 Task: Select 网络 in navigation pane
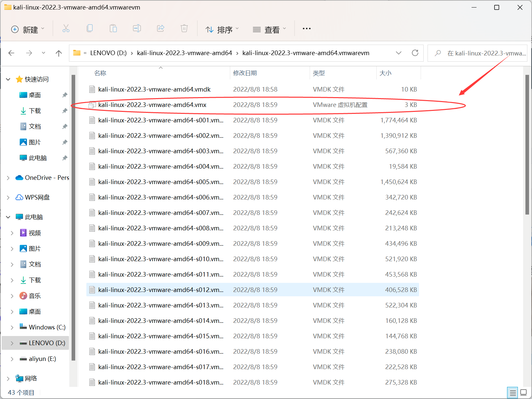(x=26, y=378)
